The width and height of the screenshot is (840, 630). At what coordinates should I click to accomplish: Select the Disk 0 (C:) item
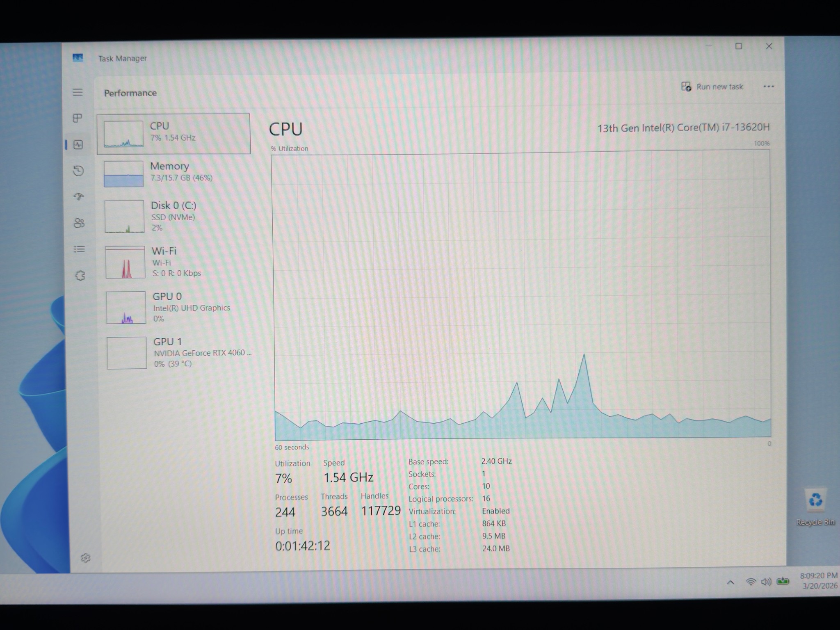coord(176,216)
